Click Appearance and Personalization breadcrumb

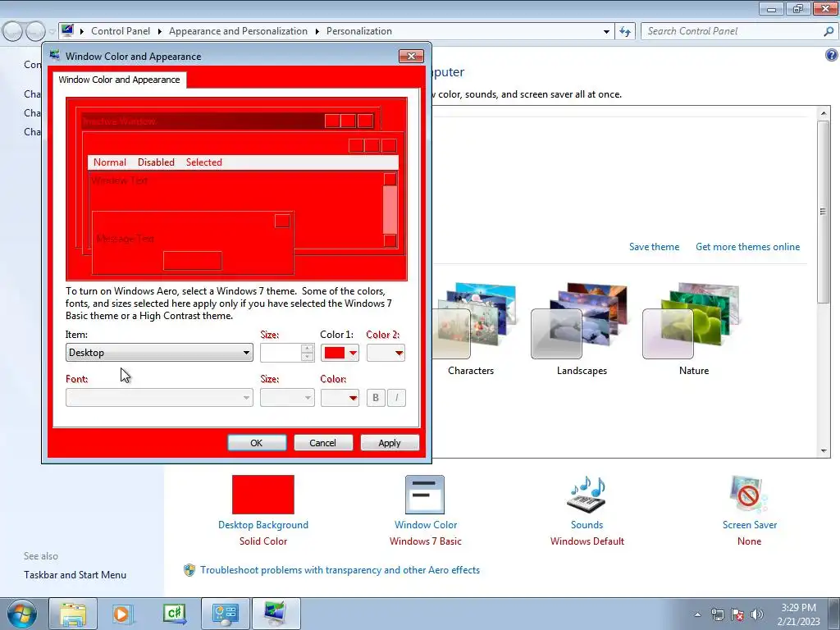pyautogui.click(x=239, y=31)
